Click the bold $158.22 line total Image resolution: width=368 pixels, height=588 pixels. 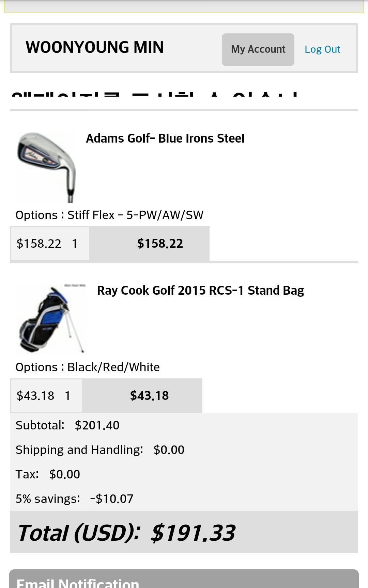pos(160,244)
